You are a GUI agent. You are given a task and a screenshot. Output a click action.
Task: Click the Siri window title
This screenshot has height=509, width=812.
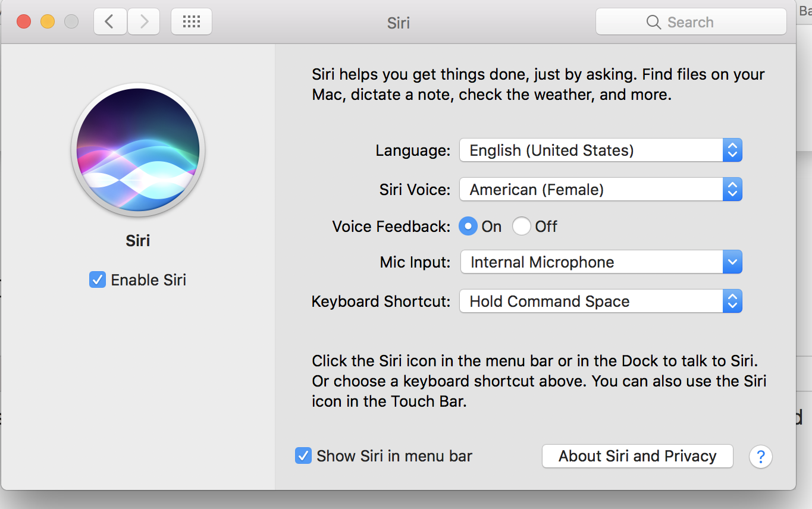pos(398,23)
